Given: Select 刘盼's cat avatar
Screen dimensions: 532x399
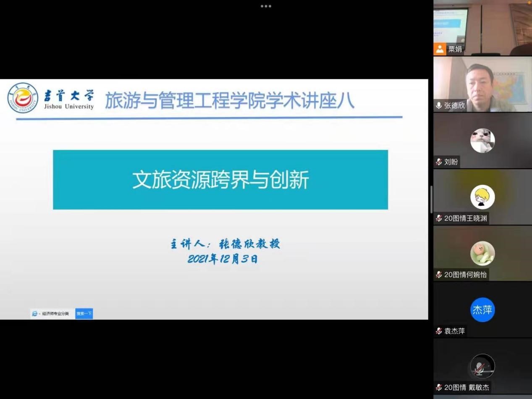Looking at the screenshot, I should coord(482,141).
